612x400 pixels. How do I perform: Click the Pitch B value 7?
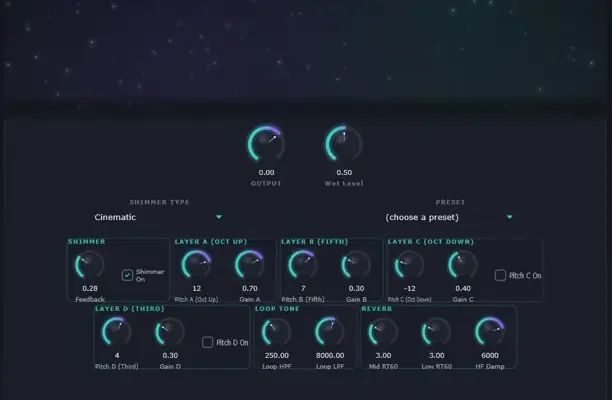point(303,288)
